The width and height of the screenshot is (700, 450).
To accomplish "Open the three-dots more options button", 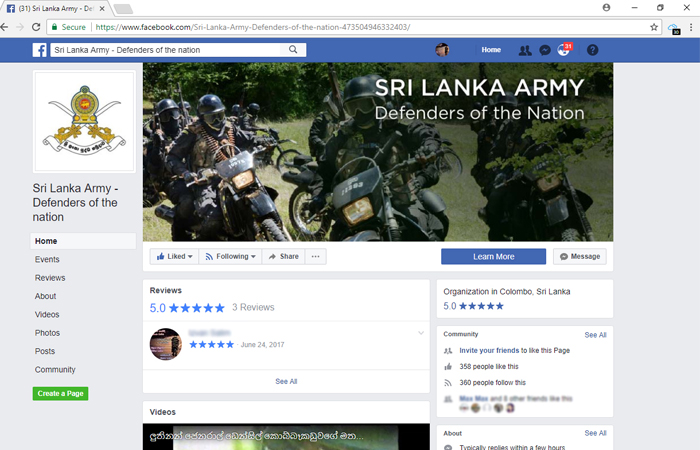I will tap(316, 256).
